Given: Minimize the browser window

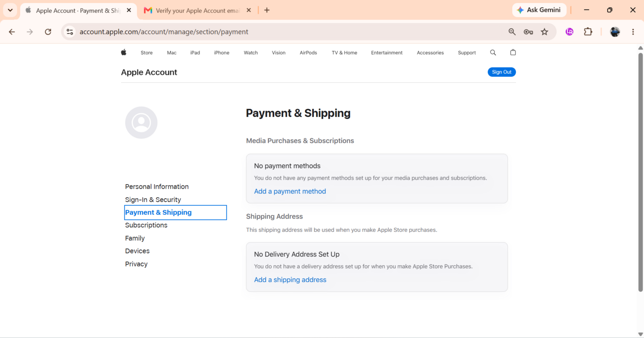Looking at the screenshot, I should [x=587, y=10].
